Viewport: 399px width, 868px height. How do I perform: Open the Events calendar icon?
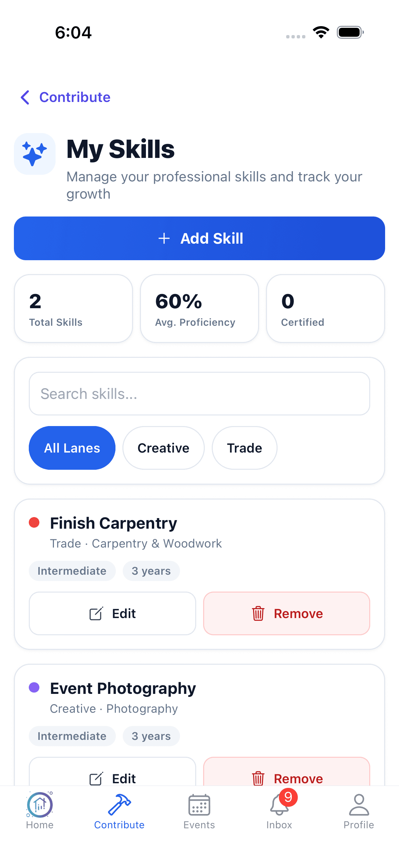(199, 805)
